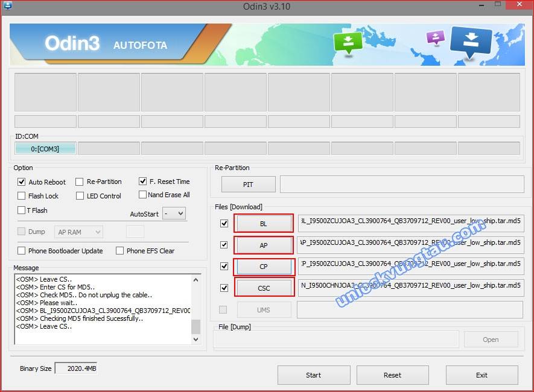Select the 0:[COM3] port box

point(45,149)
